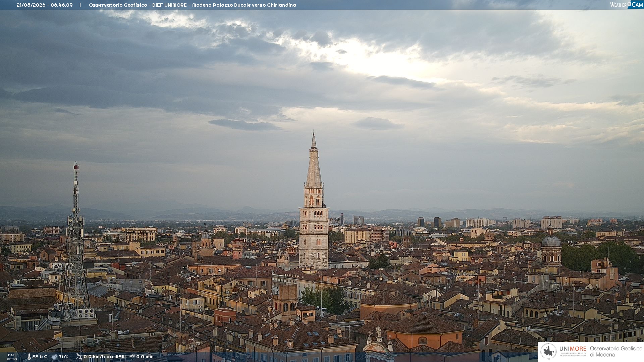Click the thermometer temperature icon
Screen dimensions: 644x362
point(29,357)
